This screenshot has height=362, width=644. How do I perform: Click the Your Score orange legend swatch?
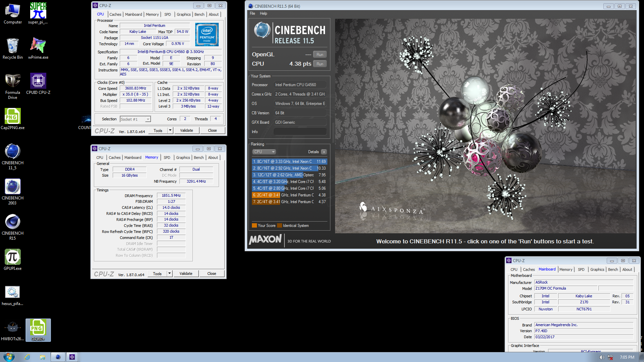[254, 226]
